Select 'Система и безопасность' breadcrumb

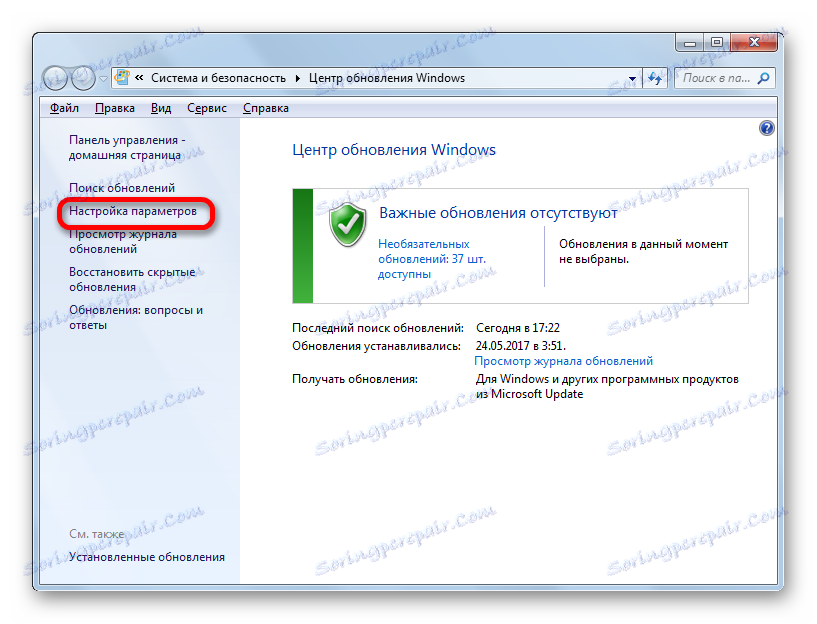pyautogui.click(x=218, y=78)
